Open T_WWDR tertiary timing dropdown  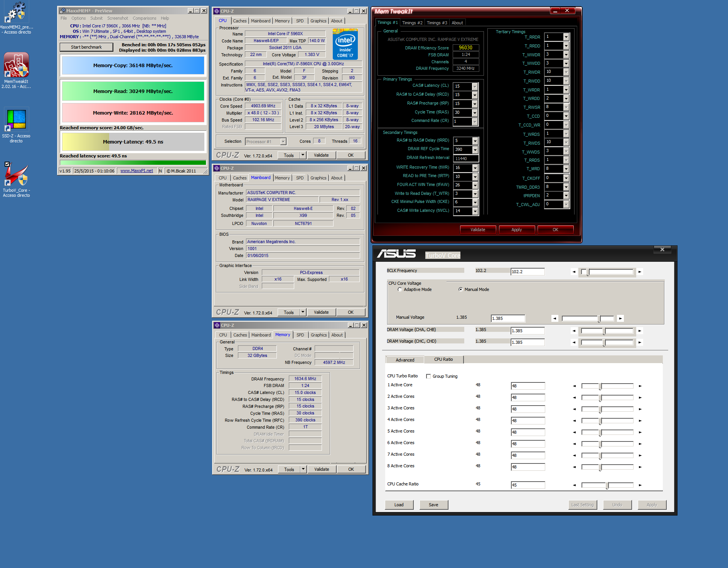(x=566, y=55)
